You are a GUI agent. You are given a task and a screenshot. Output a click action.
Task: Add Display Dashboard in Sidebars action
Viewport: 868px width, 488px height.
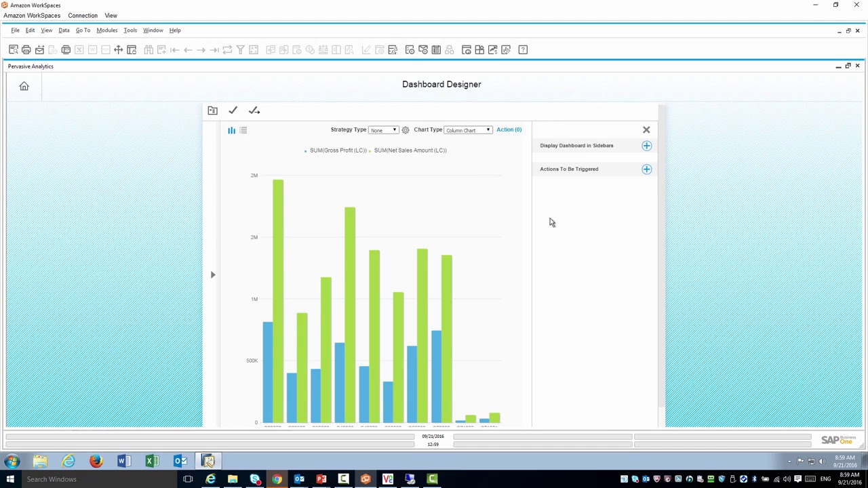click(646, 146)
